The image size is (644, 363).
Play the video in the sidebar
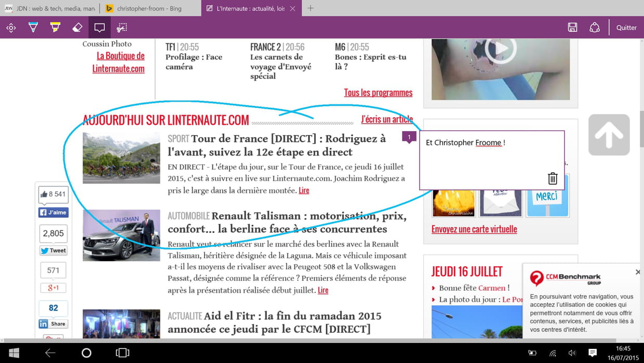(500, 49)
